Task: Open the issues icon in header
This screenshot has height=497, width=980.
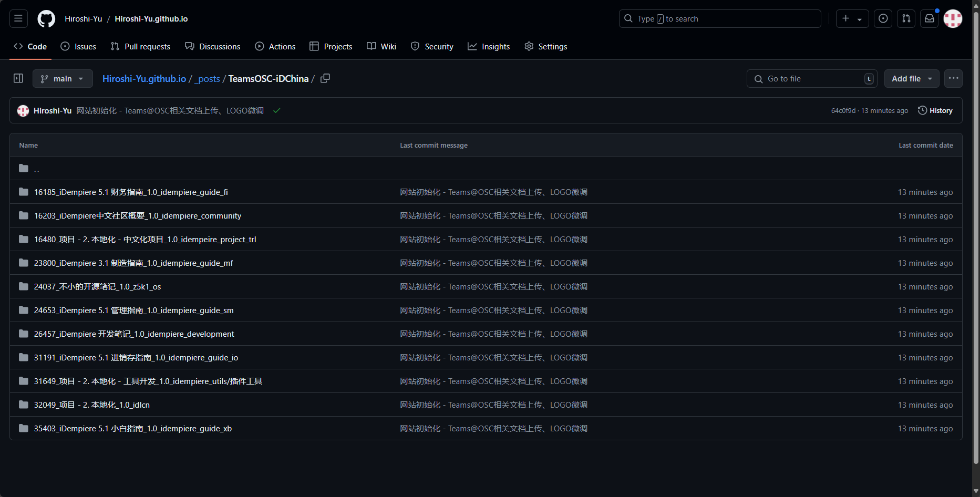Action: [883, 18]
